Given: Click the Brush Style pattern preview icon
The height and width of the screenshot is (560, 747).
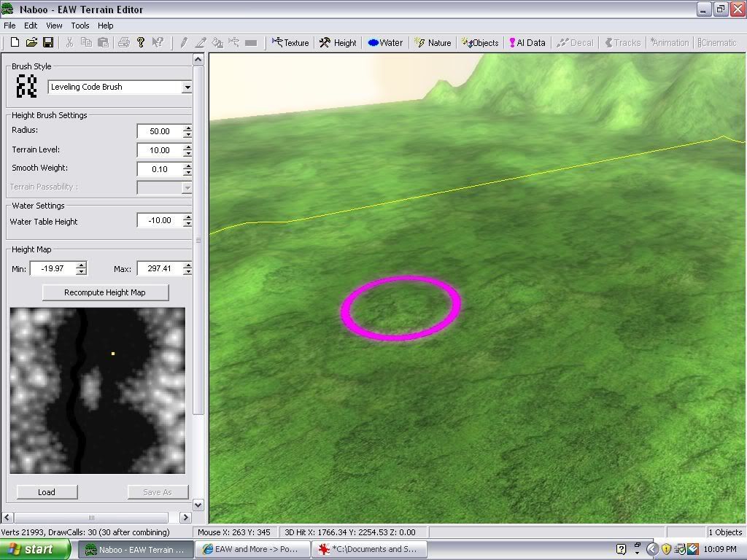Looking at the screenshot, I should [x=26, y=86].
